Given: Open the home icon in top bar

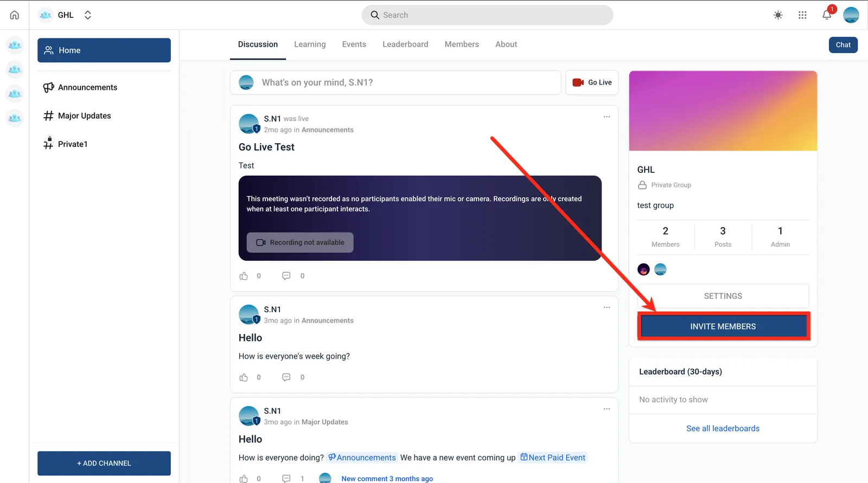Looking at the screenshot, I should (x=15, y=15).
